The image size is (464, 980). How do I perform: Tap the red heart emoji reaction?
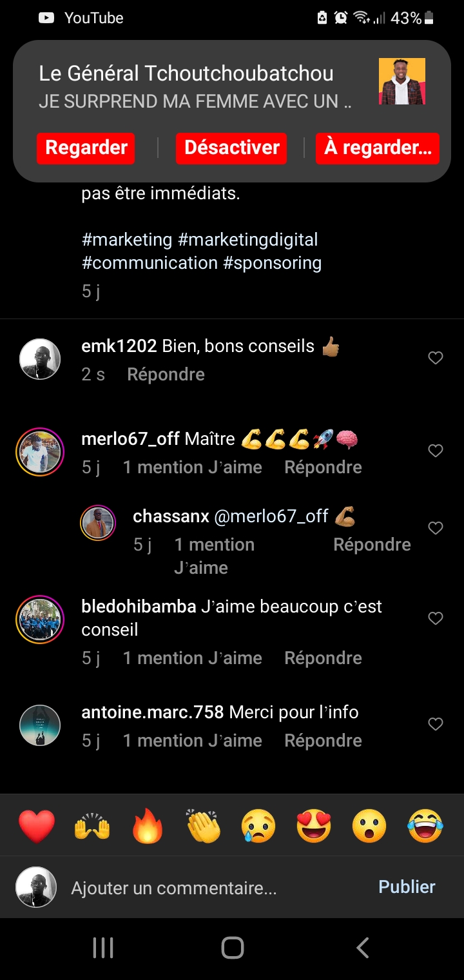(37, 826)
